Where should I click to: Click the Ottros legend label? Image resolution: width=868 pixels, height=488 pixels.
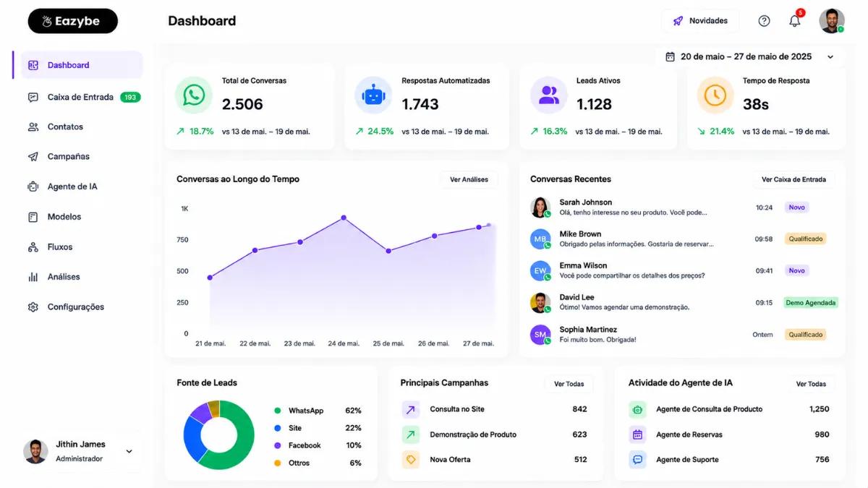299,463
